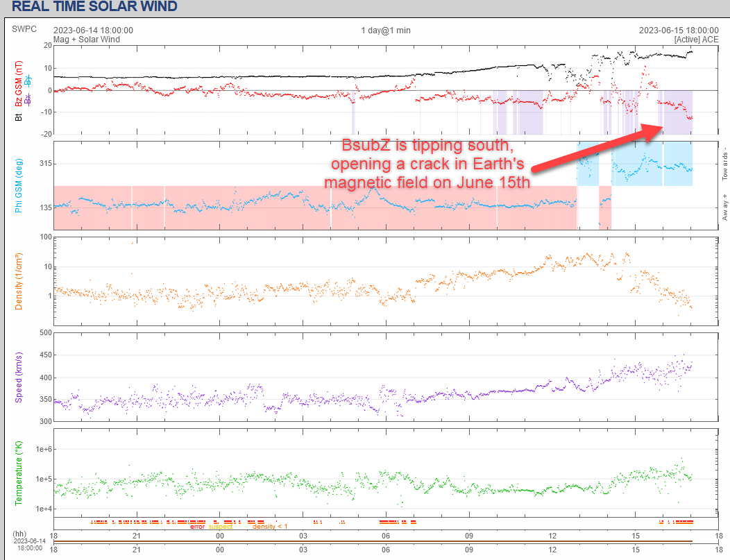Select the "SWPC" source label
730x560 pixels.
point(24,29)
